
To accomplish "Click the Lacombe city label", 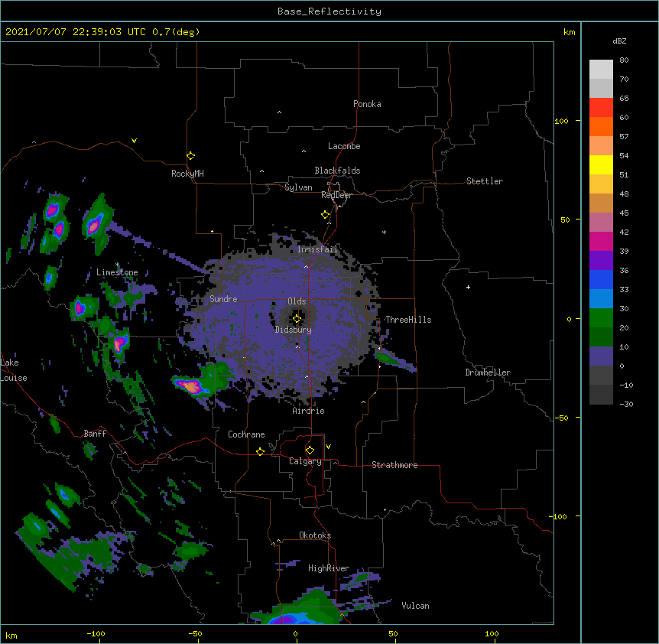I will click(344, 146).
